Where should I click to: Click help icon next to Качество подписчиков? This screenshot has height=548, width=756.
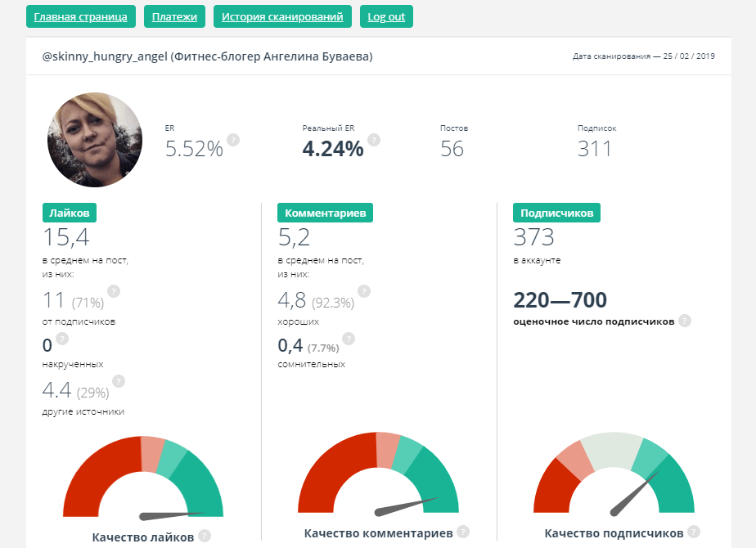(x=694, y=532)
